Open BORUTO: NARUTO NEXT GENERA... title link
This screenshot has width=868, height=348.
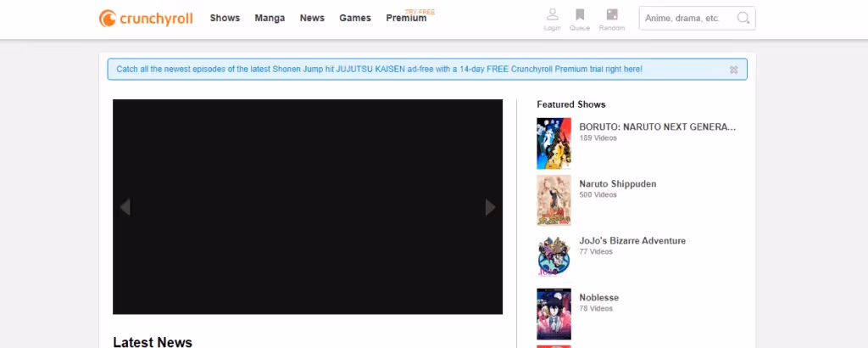coord(658,127)
